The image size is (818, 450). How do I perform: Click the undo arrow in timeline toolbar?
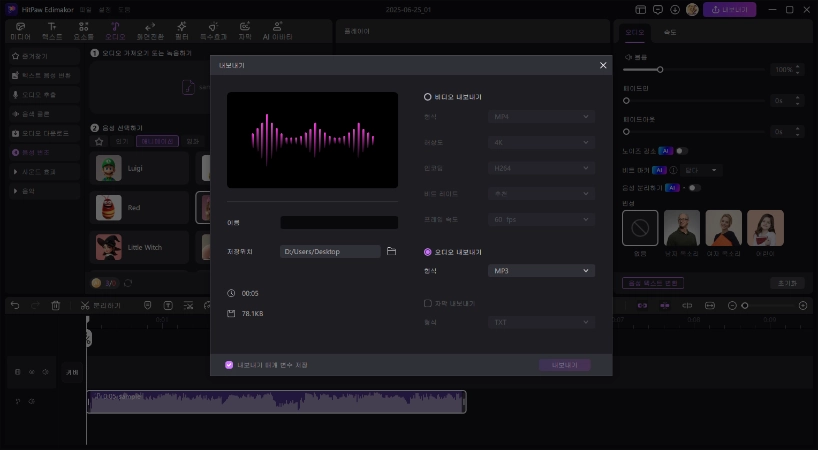pyautogui.click(x=15, y=306)
